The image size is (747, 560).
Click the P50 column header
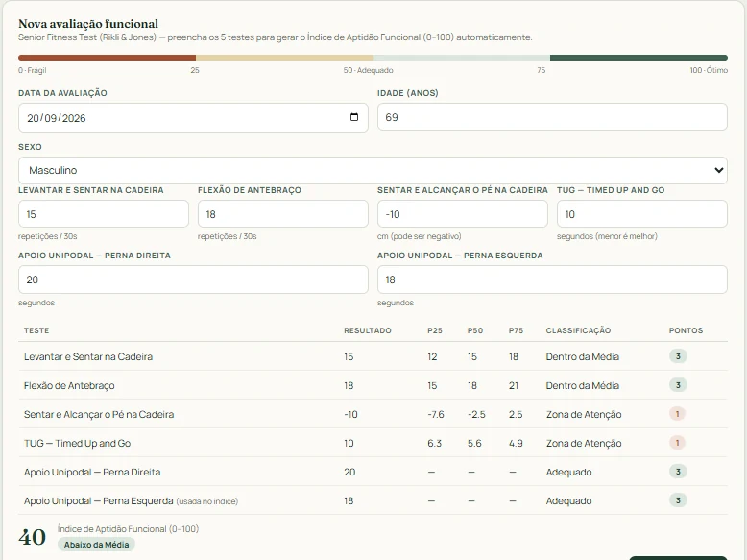[475, 330]
